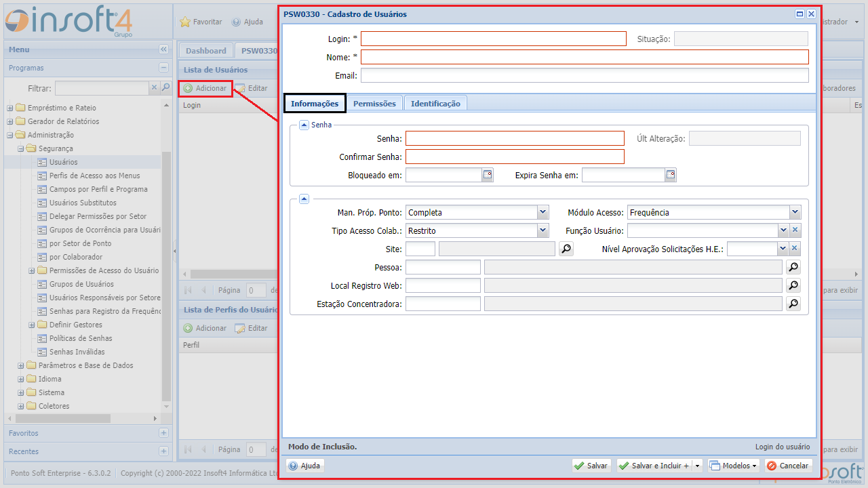The height and width of the screenshot is (488, 868).
Task: Open the Expira Senha em calendar picker
Action: 670,175
